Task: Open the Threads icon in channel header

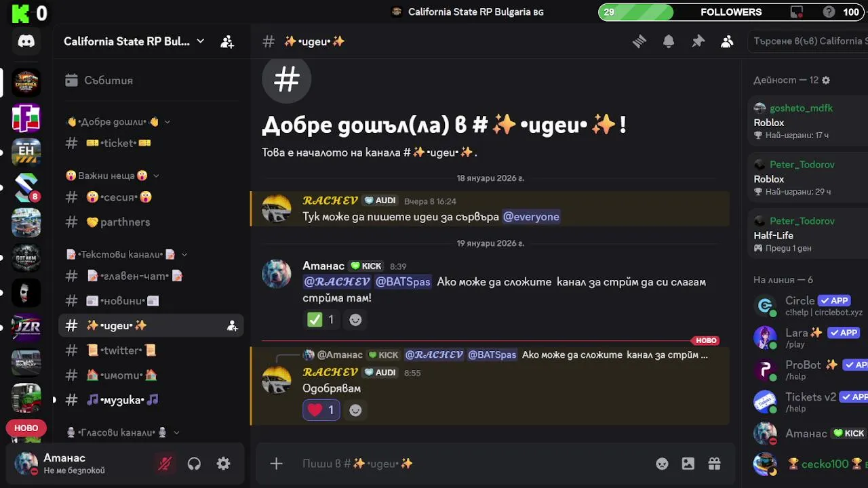Action: (x=639, y=41)
